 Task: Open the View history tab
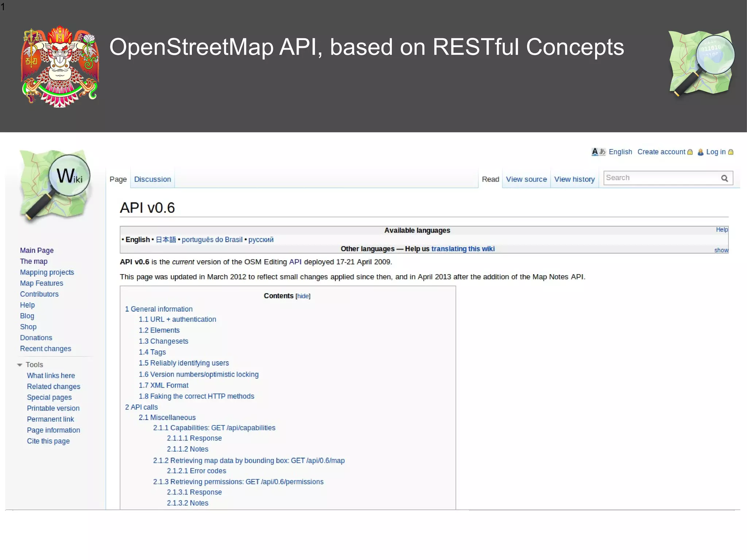(574, 179)
